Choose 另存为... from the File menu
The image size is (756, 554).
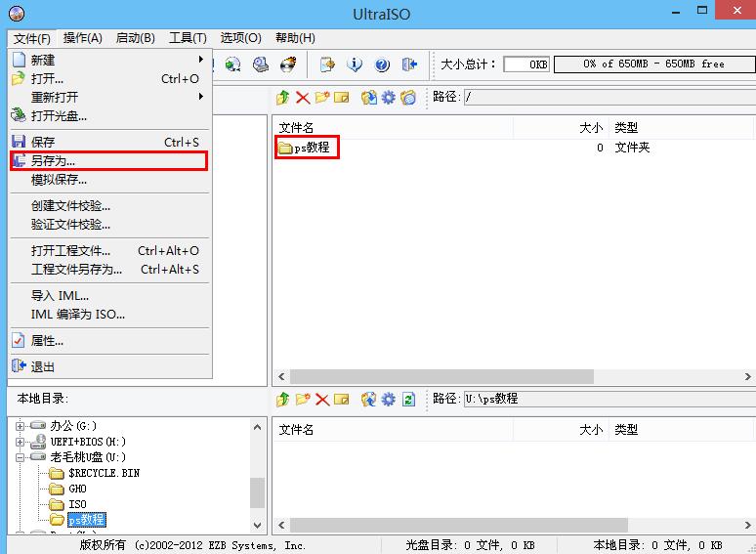click(x=53, y=161)
